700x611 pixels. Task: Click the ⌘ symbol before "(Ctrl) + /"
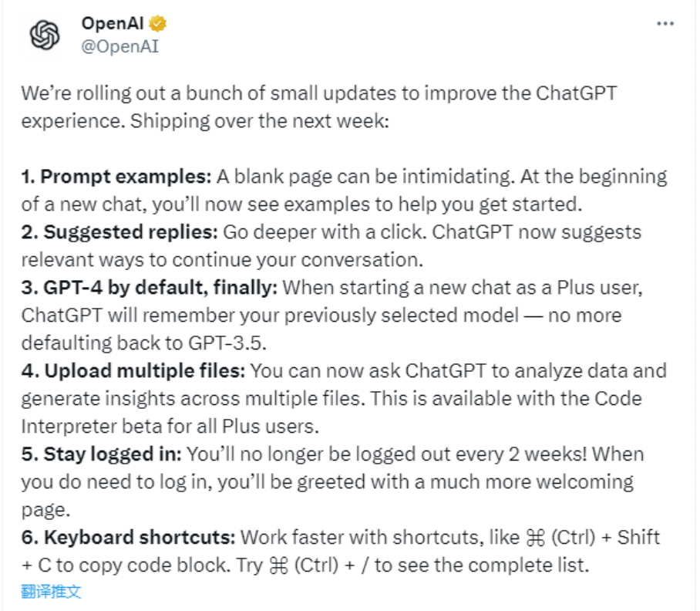tap(278, 565)
